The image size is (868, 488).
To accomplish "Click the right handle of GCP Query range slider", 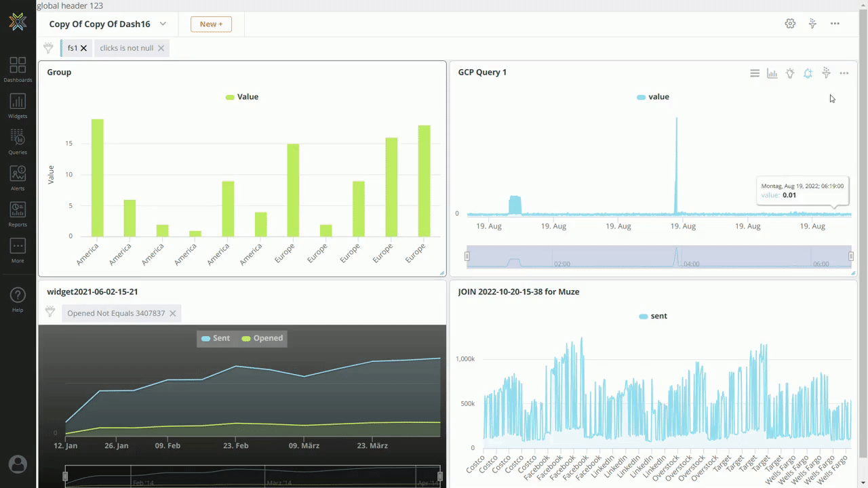I will tap(851, 256).
